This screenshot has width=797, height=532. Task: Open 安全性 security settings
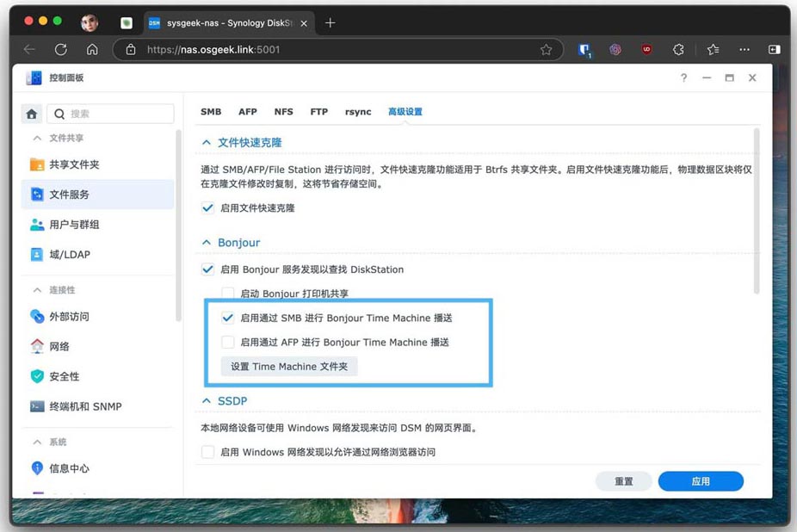pyautogui.click(x=64, y=376)
